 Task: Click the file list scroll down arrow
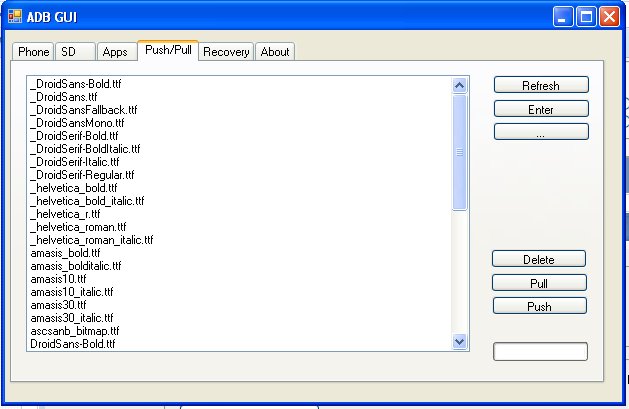pyautogui.click(x=459, y=342)
